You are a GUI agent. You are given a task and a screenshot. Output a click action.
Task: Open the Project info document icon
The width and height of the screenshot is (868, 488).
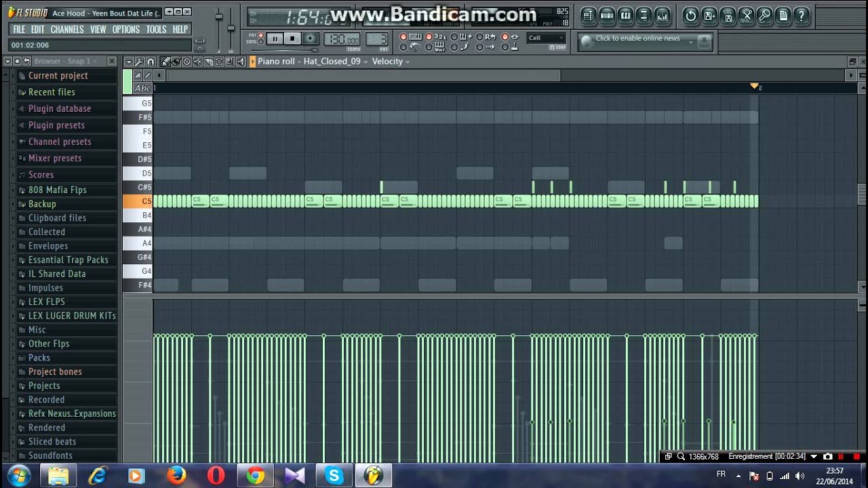tap(783, 16)
